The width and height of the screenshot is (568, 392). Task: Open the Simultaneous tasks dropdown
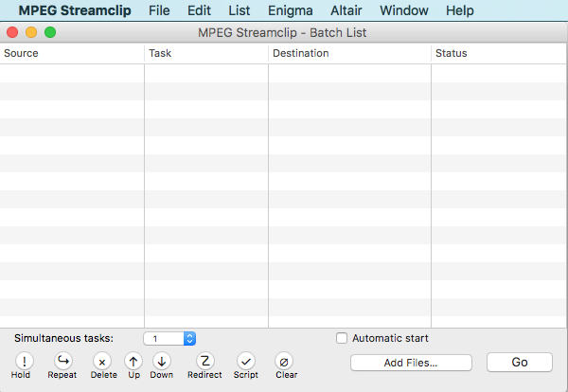pos(169,338)
